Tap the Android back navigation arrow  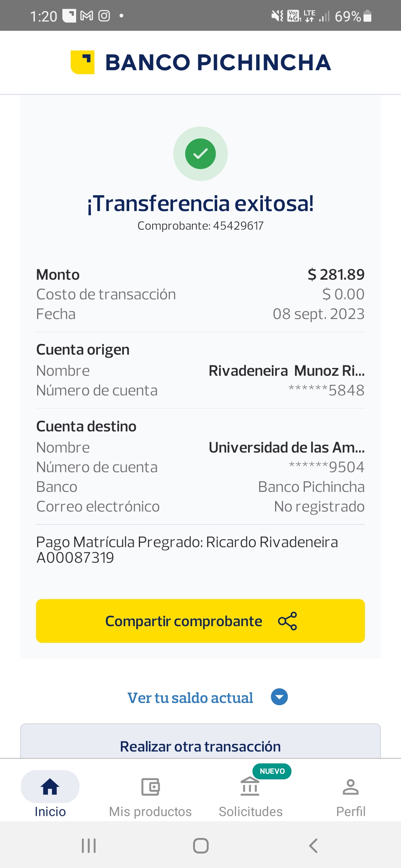[x=313, y=846]
